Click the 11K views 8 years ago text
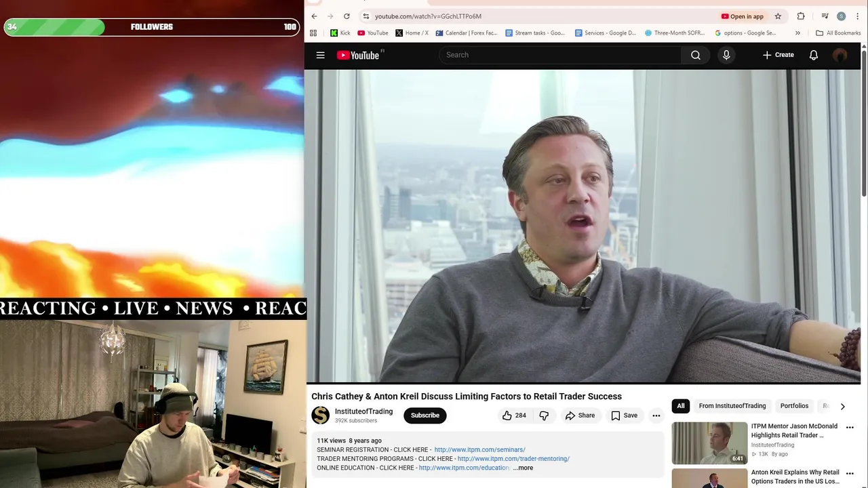 (349, 441)
